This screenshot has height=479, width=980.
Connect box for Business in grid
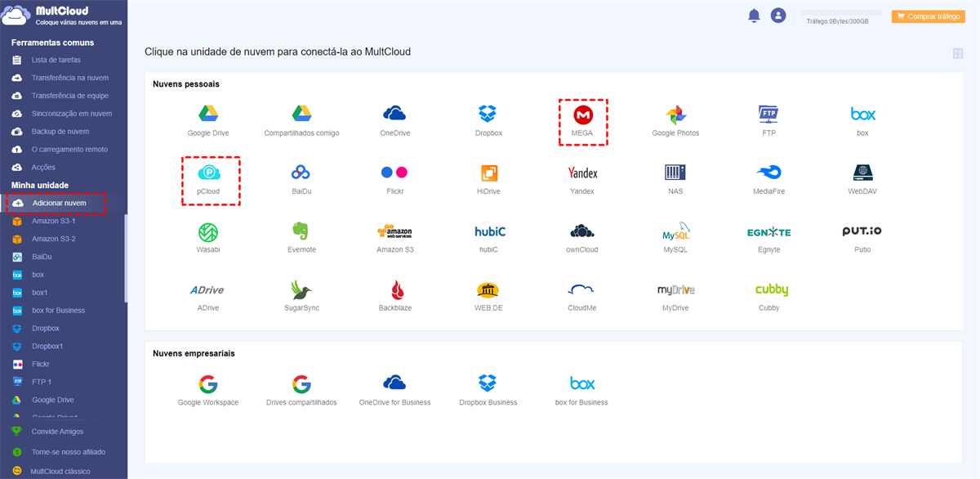(582, 390)
